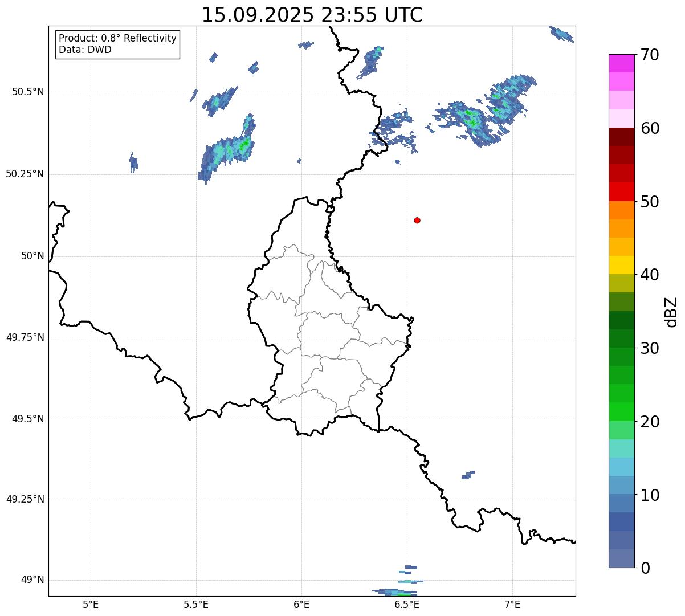Click the red location marker dot

click(x=417, y=220)
